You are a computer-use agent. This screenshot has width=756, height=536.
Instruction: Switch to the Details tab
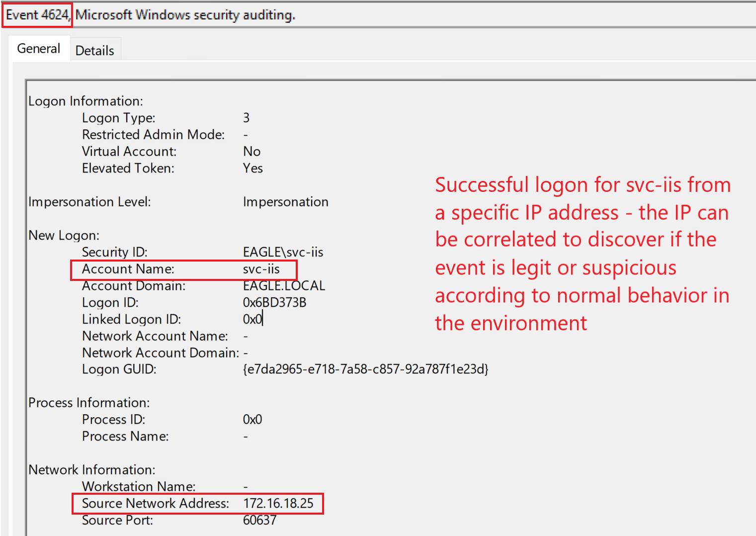(x=94, y=51)
